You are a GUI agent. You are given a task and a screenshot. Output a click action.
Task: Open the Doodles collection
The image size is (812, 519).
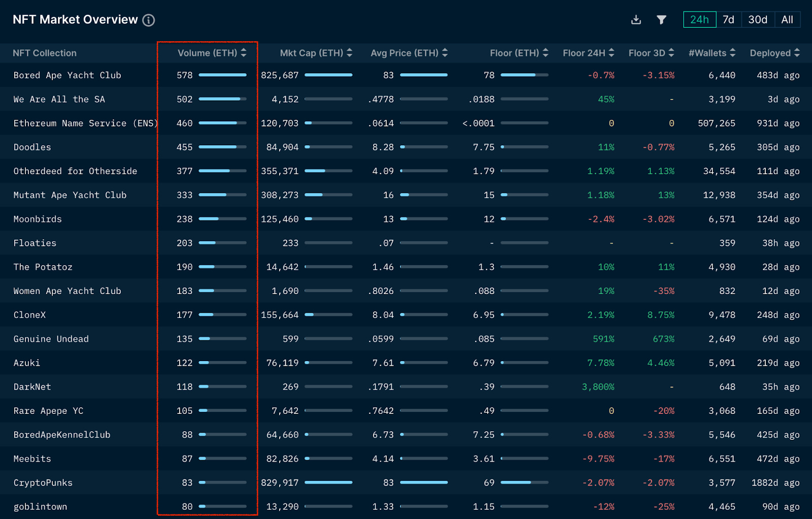32,147
